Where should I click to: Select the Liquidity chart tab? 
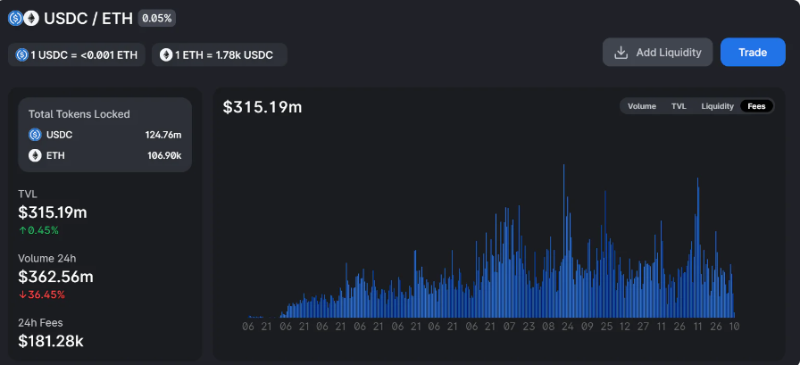[x=717, y=106]
